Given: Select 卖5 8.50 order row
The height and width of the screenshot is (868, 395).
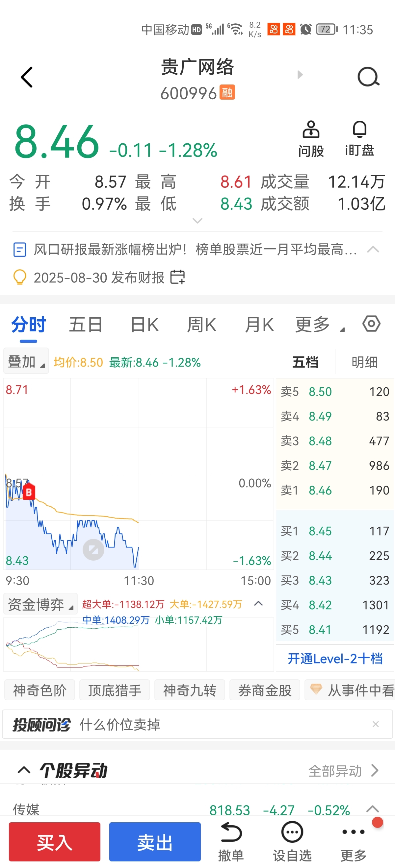Looking at the screenshot, I should (335, 392).
